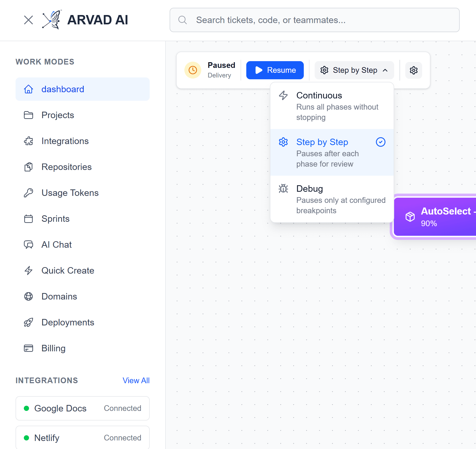Click the INTEGRATIONS section heading
This screenshot has height=449, width=476.
(47, 380)
